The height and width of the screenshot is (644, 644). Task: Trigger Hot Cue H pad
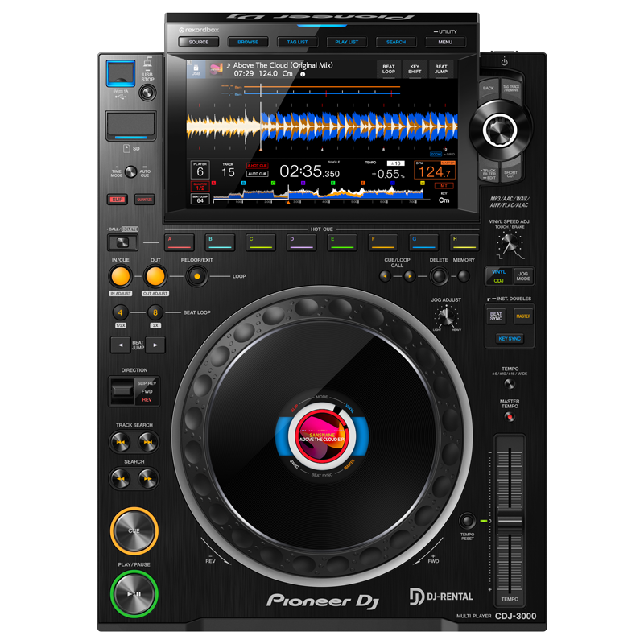pos(464,242)
